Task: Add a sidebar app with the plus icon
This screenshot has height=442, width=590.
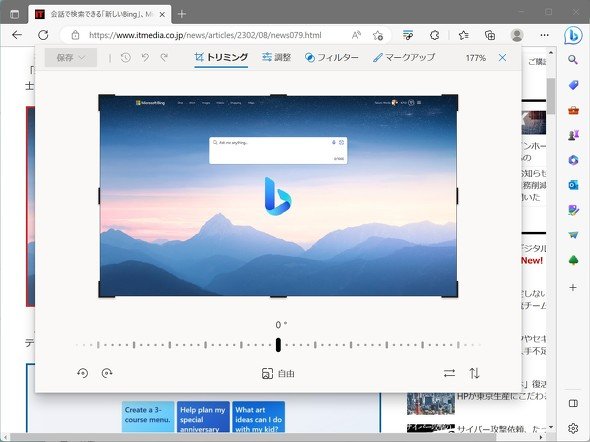Action: 573,288
